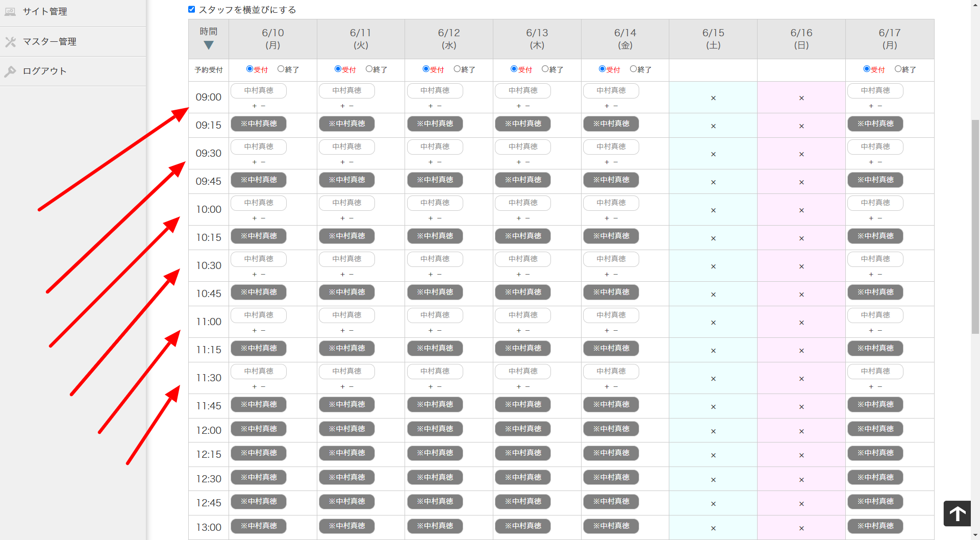Image resolution: width=980 pixels, height=540 pixels.
Task: Open マスター管理 in the sidebar
Action: [x=49, y=42]
